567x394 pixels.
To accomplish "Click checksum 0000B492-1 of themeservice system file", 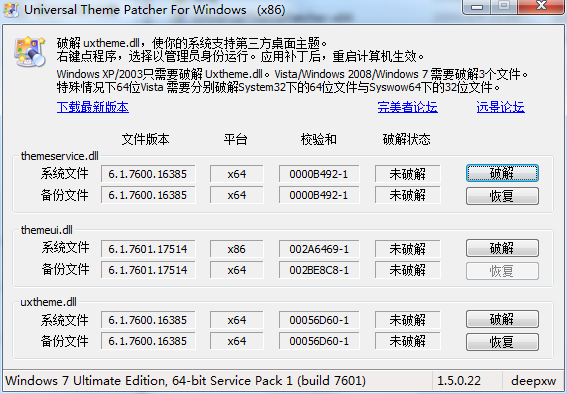I will point(319,174).
